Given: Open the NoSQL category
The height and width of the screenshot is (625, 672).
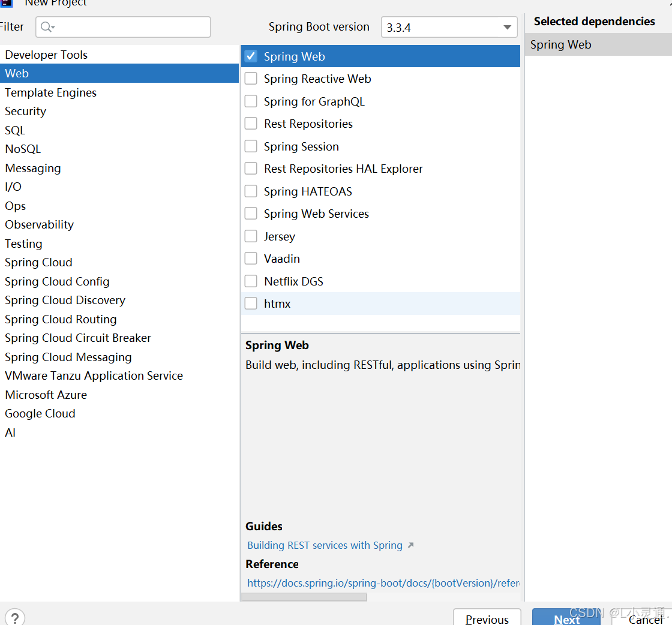Looking at the screenshot, I should (119, 149).
